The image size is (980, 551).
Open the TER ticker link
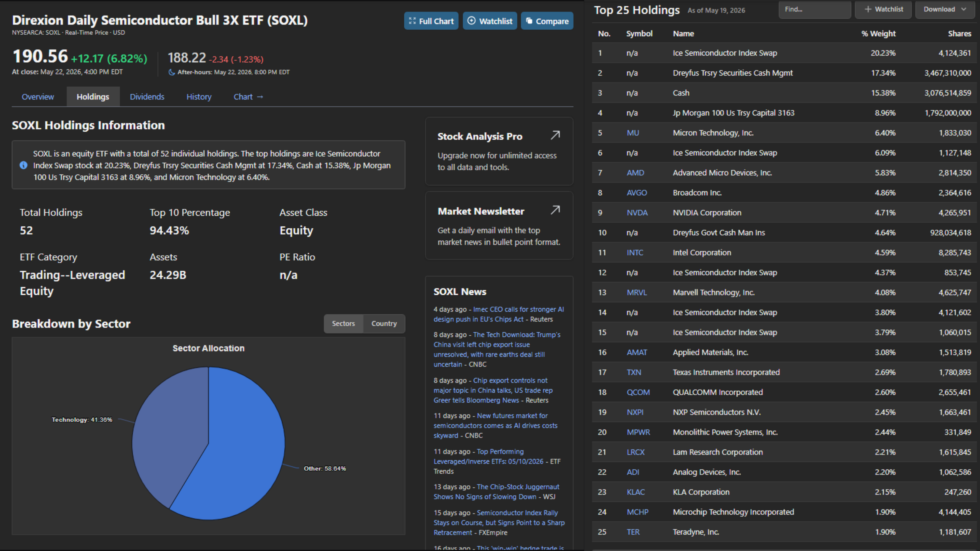633,532
